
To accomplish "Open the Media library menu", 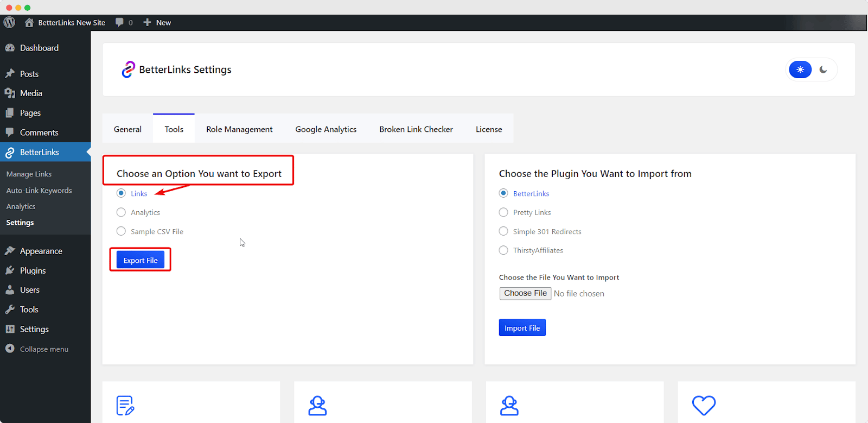I will tap(45, 93).
